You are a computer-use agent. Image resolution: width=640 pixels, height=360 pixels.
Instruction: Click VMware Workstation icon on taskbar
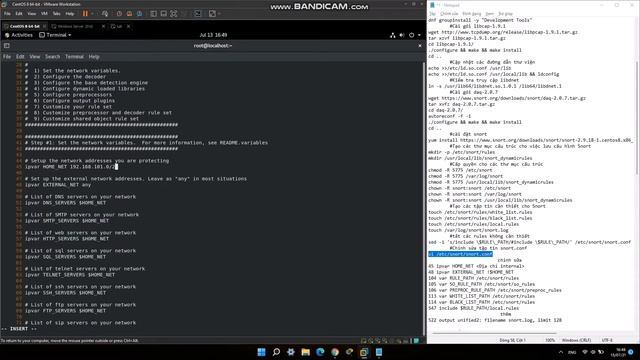(x=364, y=352)
